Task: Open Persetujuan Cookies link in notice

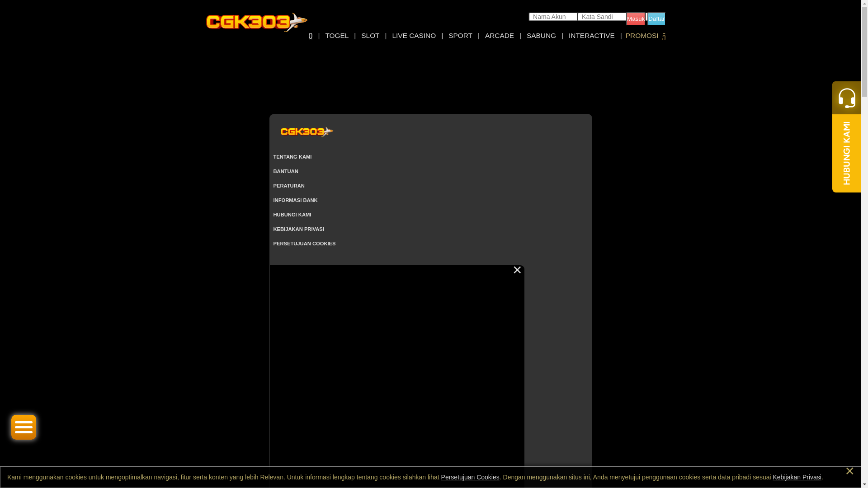Action: [470, 477]
